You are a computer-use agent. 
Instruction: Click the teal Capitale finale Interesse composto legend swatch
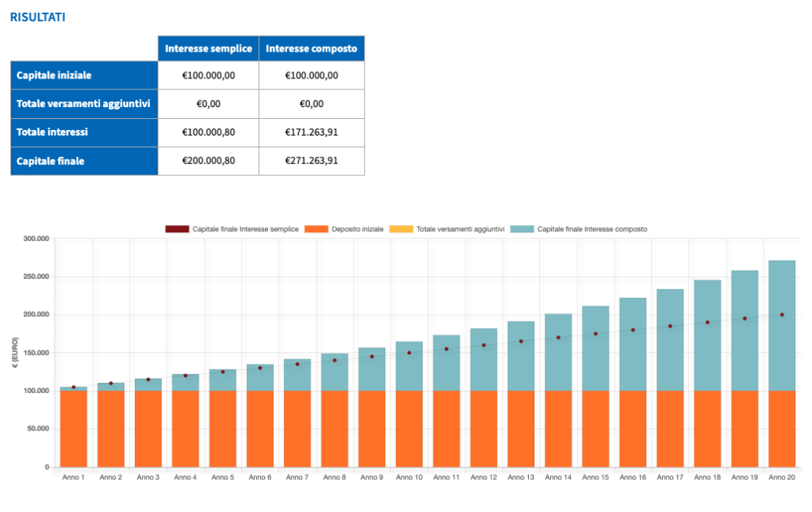tap(522, 229)
